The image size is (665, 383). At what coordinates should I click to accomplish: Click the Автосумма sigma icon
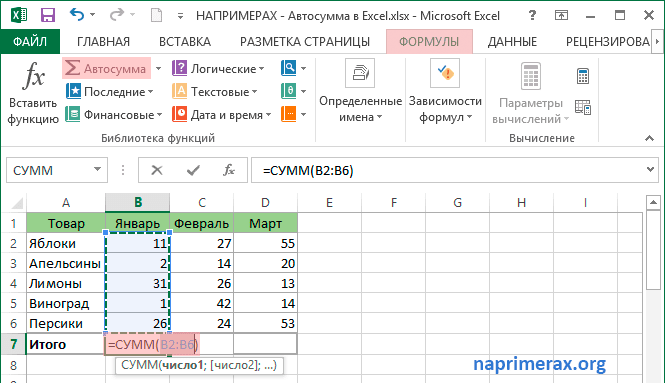point(72,68)
